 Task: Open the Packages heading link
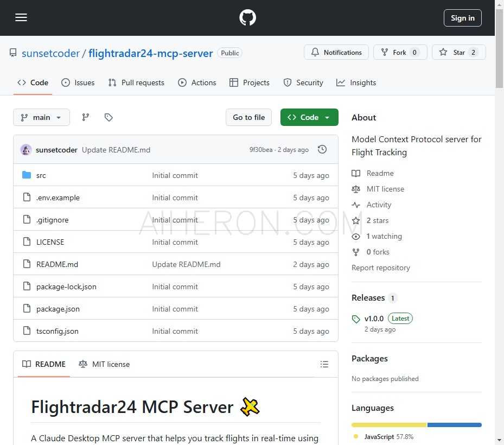click(369, 359)
